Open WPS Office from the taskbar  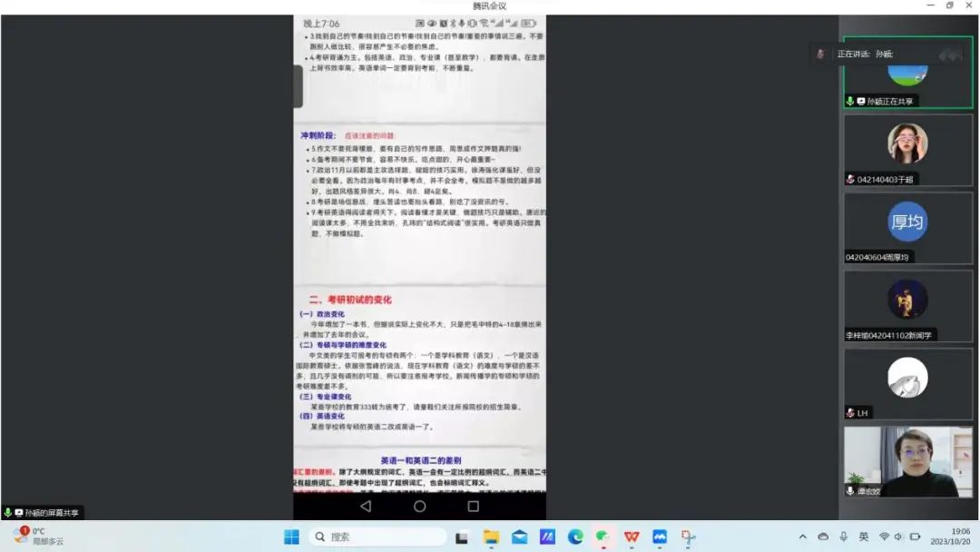(x=632, y=537)
